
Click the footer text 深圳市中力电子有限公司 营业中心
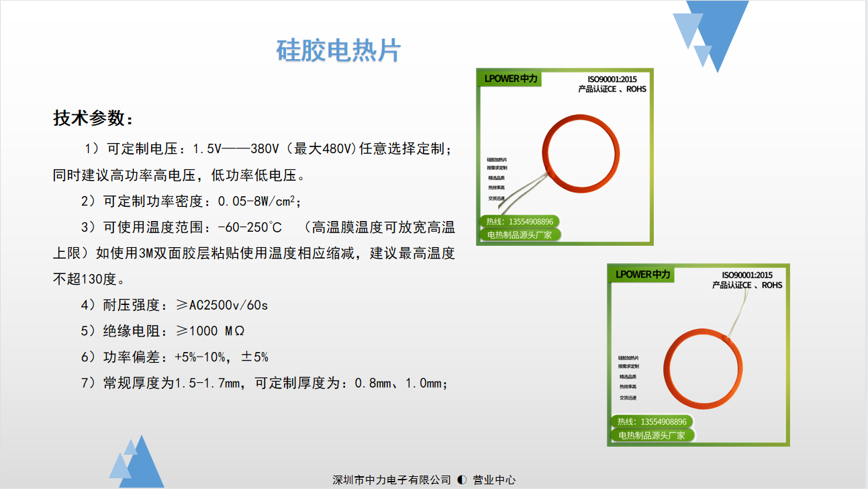424,480
